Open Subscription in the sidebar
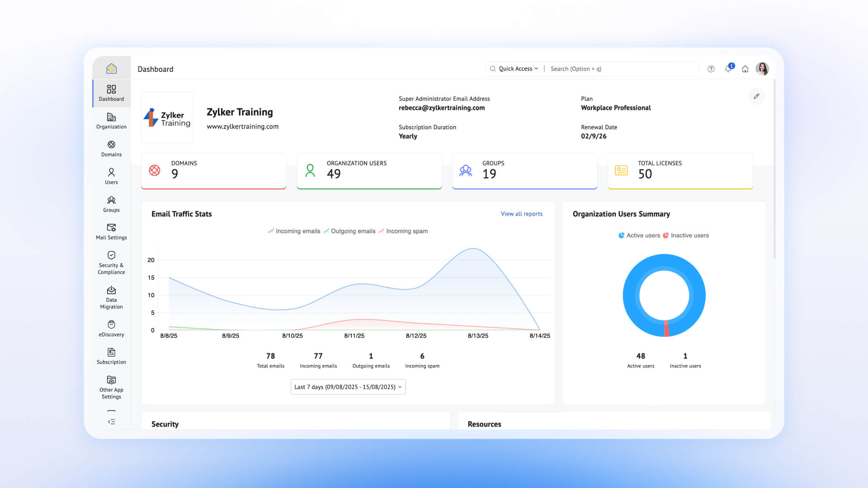 111,356
